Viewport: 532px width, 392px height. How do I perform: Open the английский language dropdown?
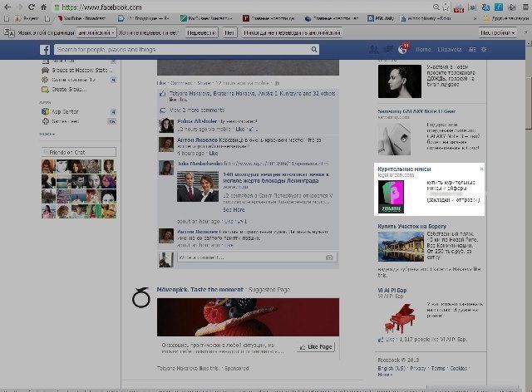coord(96,32)
